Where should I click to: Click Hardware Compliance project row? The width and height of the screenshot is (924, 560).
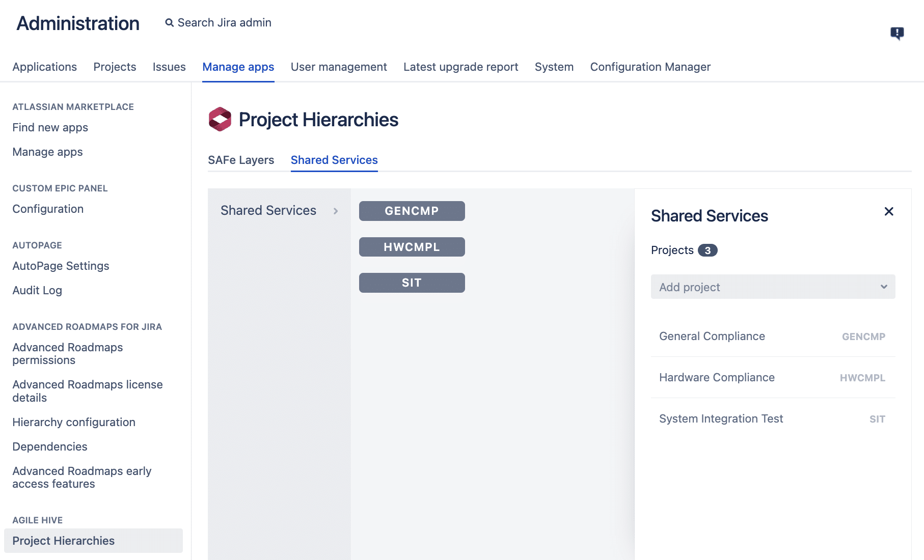click(x=773, y=378)
